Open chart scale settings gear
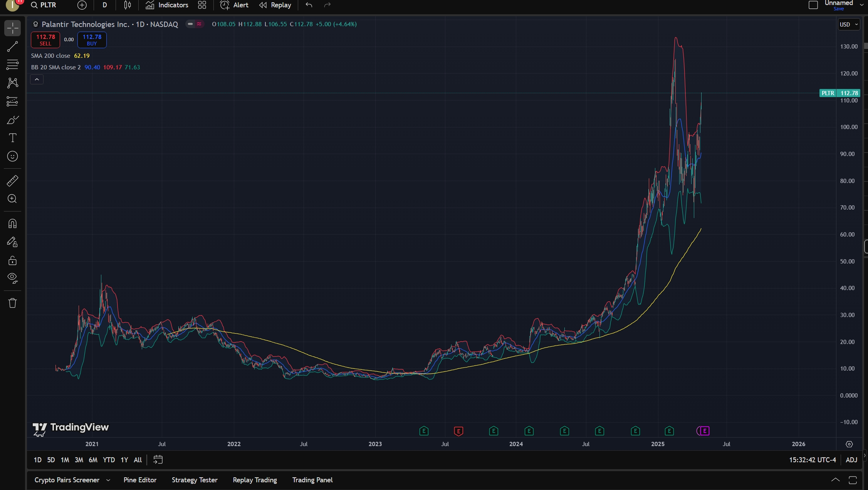This screenshot has height=490, width=868. 849,444
